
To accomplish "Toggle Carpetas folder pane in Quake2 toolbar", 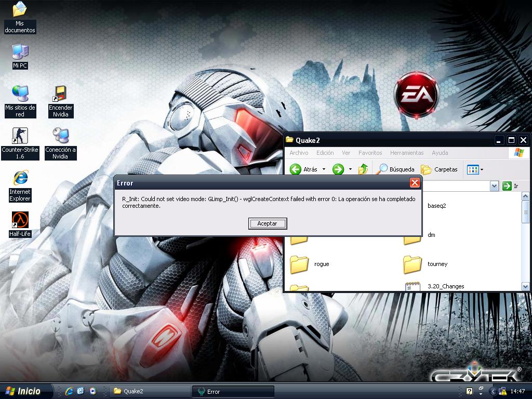I will 439,169.
